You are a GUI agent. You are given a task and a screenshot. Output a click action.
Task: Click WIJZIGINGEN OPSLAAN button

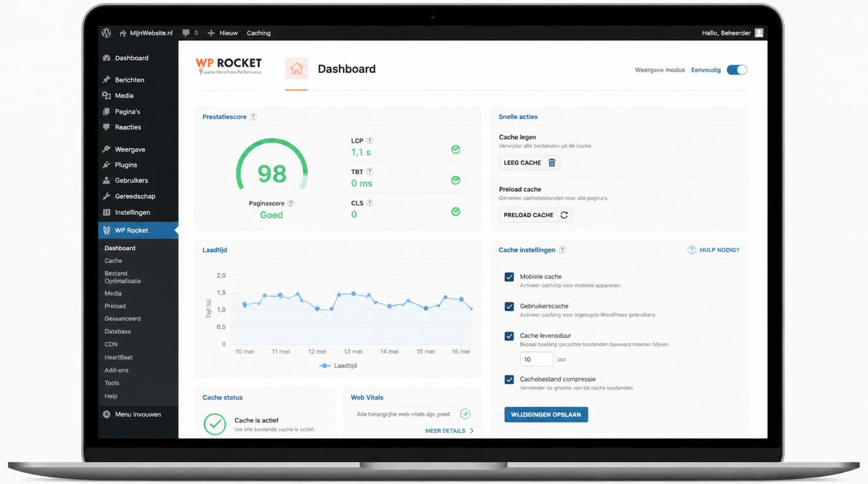[x=546, y=415]
